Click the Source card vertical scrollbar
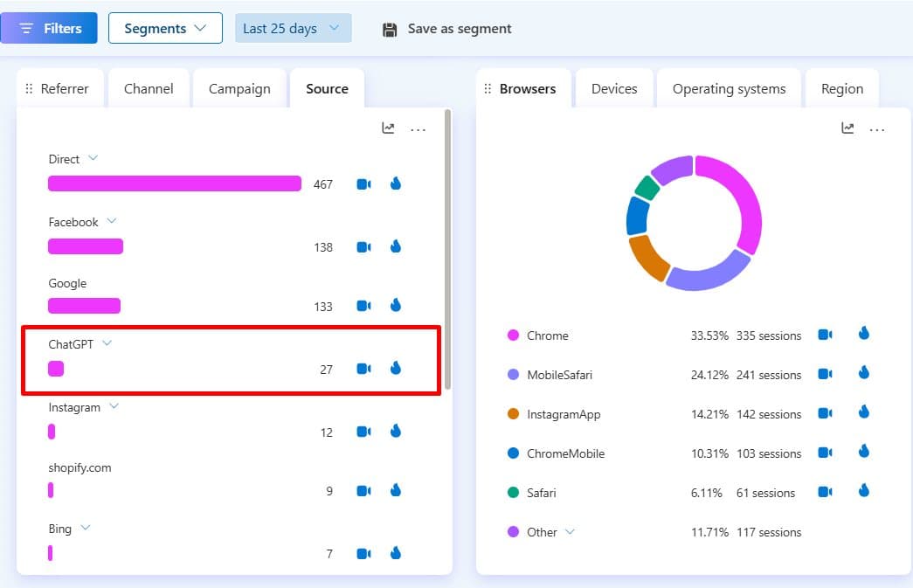This screenshot has height=588, width=913. tap(448, 249)
